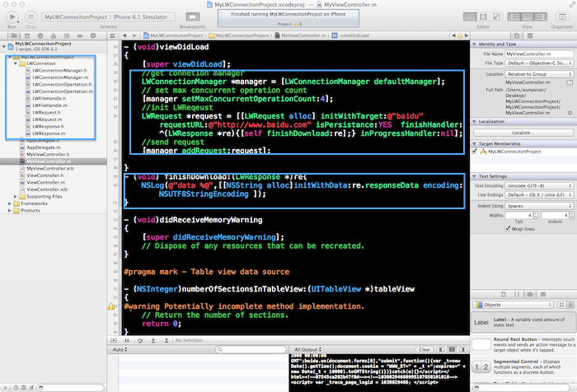Show only the variables view pane
The height and width of the screenshot is (392, 577).
[442, 350]
